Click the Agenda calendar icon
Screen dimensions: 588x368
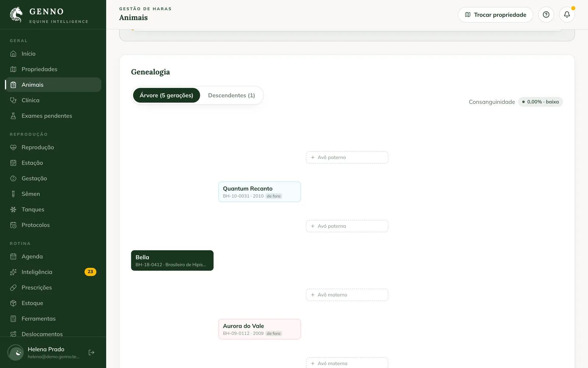click(13, 256)
